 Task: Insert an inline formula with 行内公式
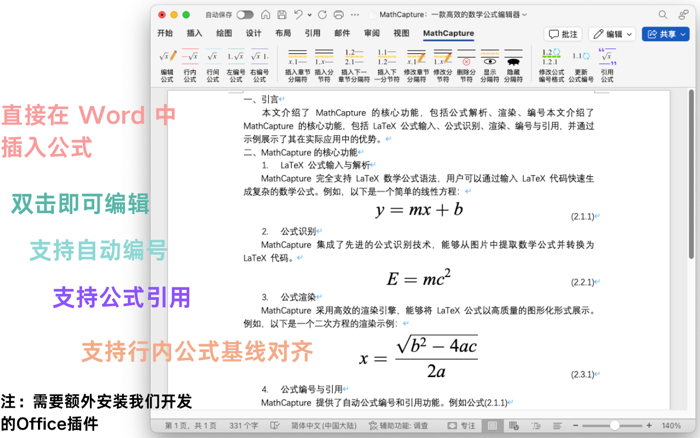[x=190, y=65]
